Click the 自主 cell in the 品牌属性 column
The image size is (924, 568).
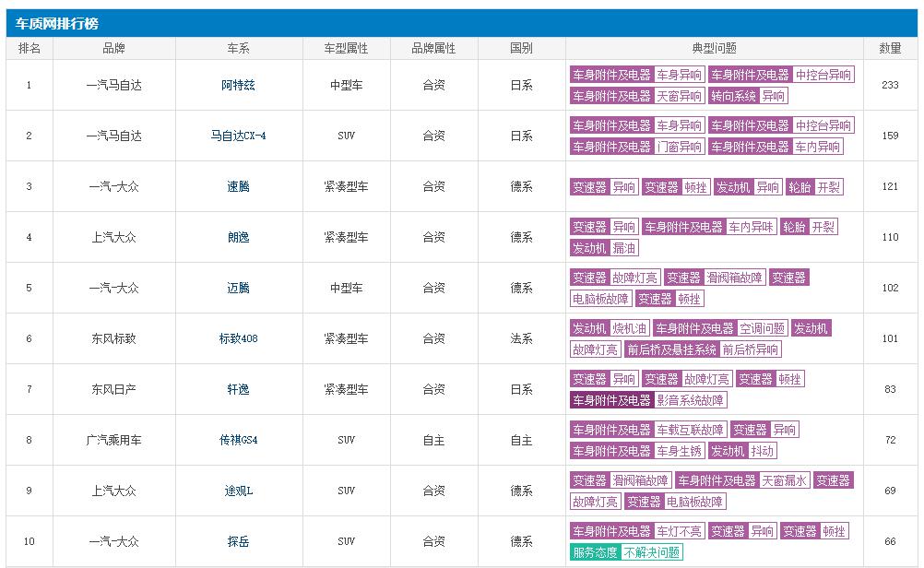433,440
